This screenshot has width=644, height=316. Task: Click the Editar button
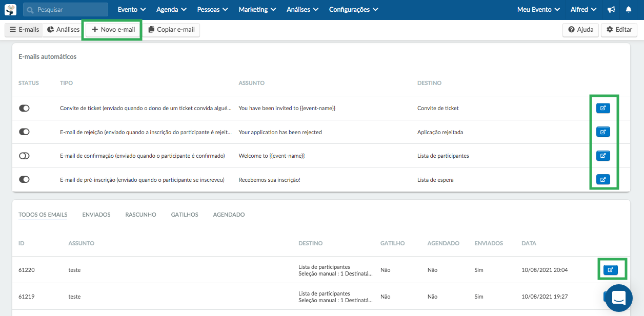coord(619,30)
